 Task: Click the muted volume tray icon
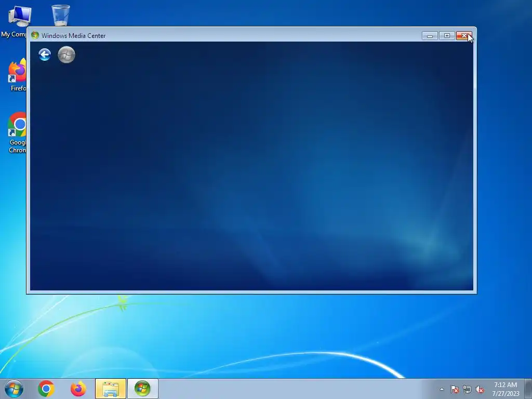coord(480,390)
